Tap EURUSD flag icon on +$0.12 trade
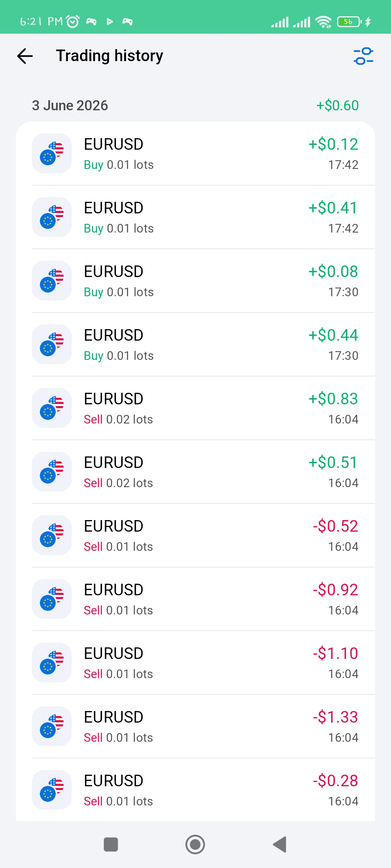This screenshot has height=868, width=391. point(52,153)
